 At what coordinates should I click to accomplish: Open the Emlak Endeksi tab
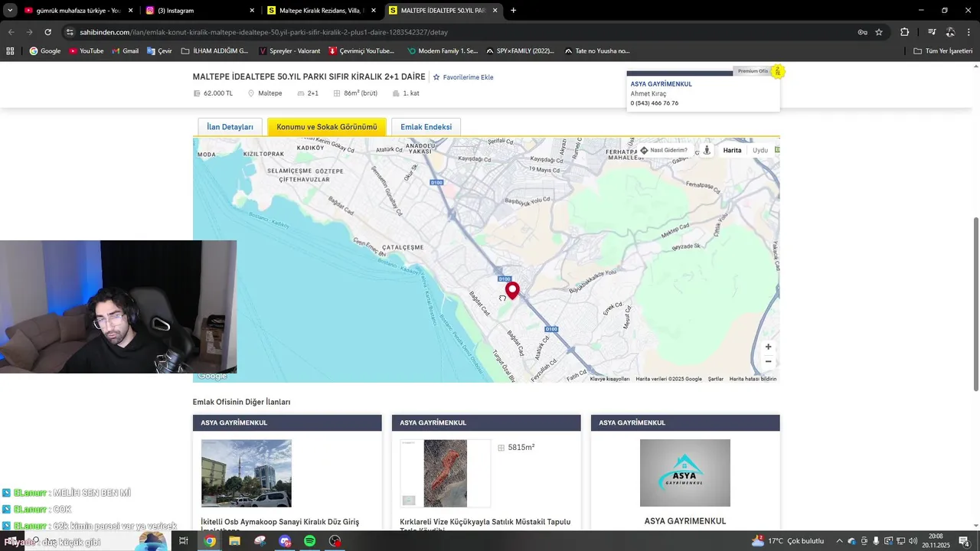click(x=426, y=127)
